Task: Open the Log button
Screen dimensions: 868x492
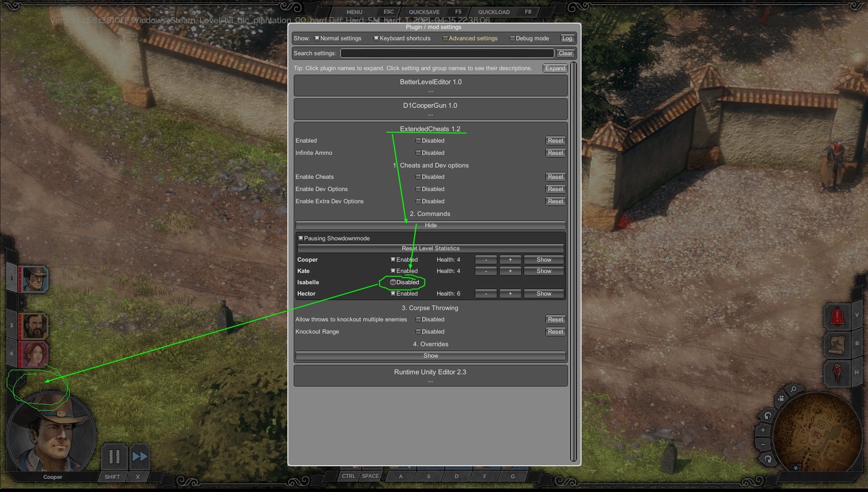Action: (567, 38)
